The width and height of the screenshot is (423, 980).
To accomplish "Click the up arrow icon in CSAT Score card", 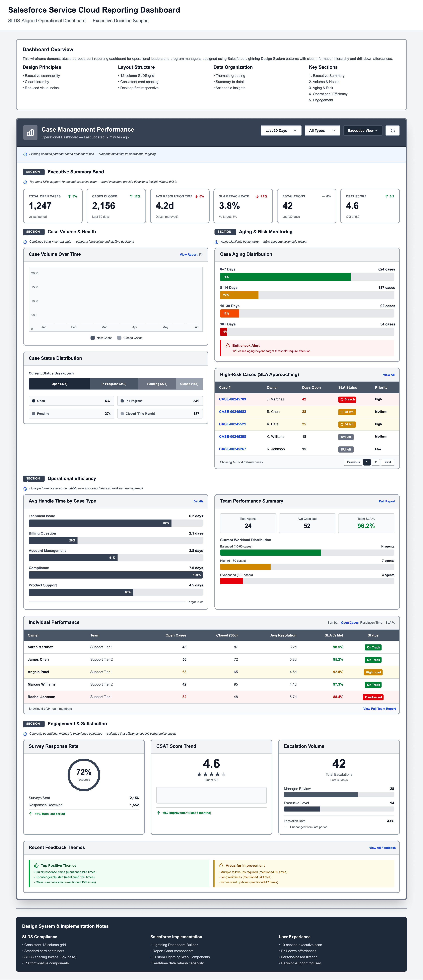I will pos(387,196).
